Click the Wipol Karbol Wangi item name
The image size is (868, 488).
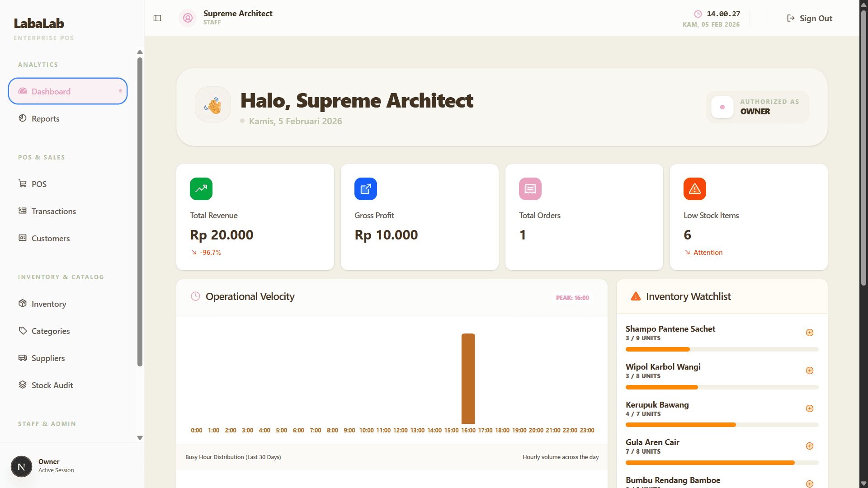click(663, 366)
